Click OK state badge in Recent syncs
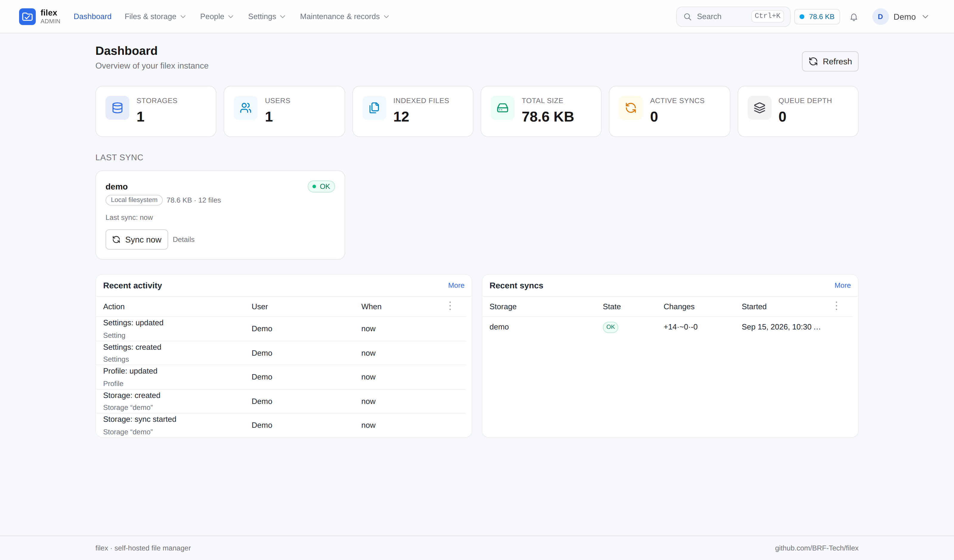Image resolution: width=954 pixels, height=560 pixels. click(x=610, y=327)
